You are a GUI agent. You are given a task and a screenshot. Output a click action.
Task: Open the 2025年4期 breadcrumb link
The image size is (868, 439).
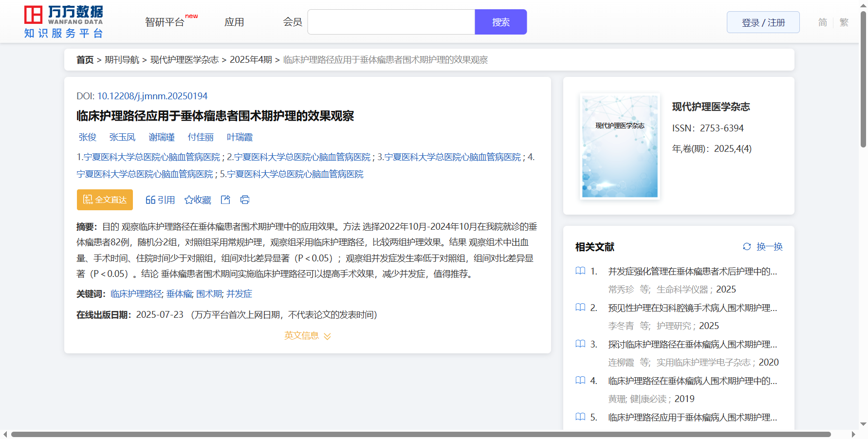click(251, 60)
